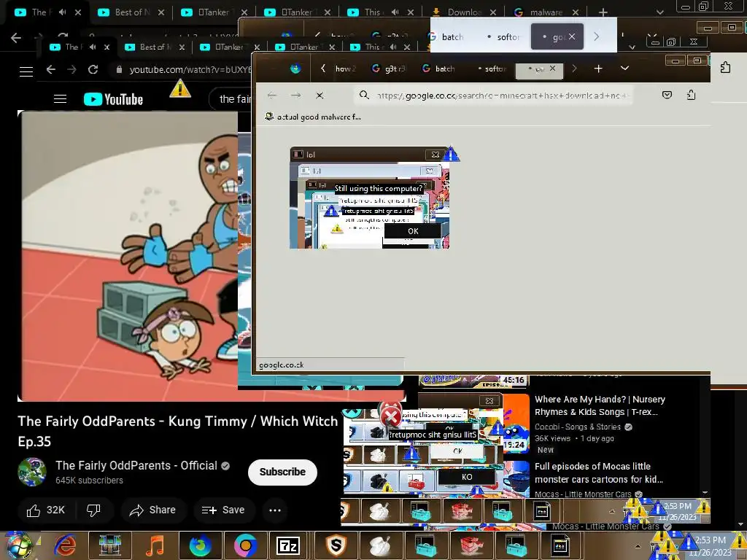Open the 'actual good malware f...' bookmark

314,117
